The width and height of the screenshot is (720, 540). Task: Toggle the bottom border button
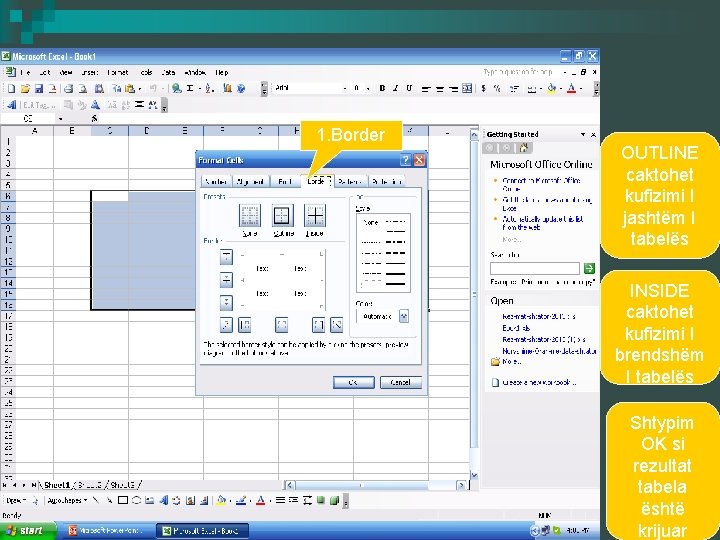tap(226, 303)
